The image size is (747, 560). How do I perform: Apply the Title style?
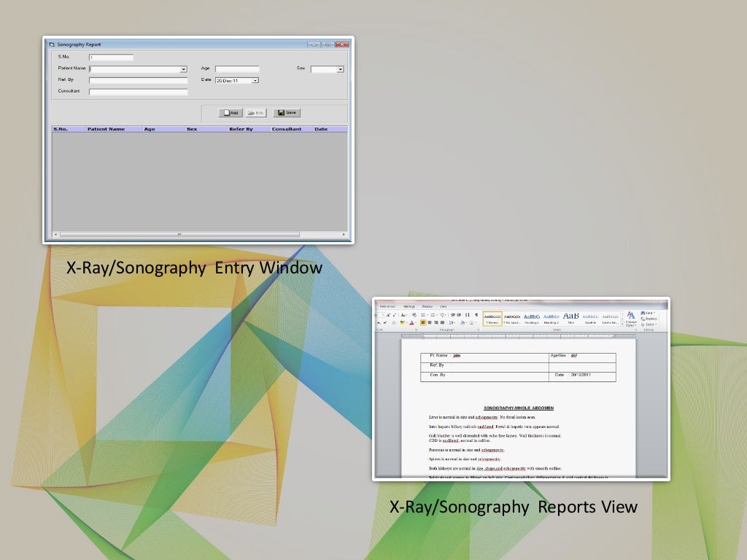pos(570,319)
